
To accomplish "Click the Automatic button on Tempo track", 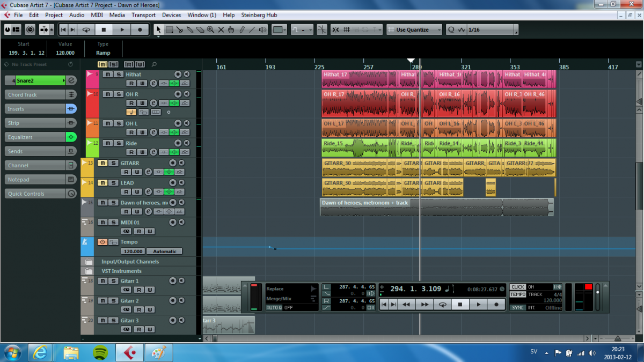I will (x=165, y=251).
